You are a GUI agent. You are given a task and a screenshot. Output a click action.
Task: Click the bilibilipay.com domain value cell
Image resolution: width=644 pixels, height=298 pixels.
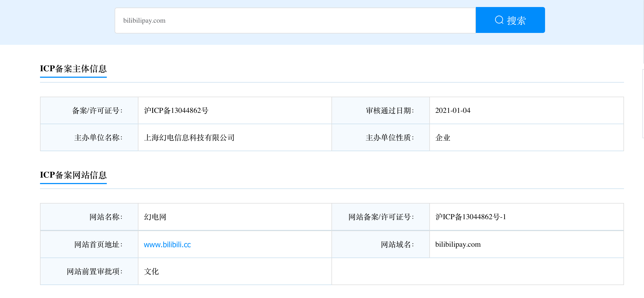click(x=458, y=245)
